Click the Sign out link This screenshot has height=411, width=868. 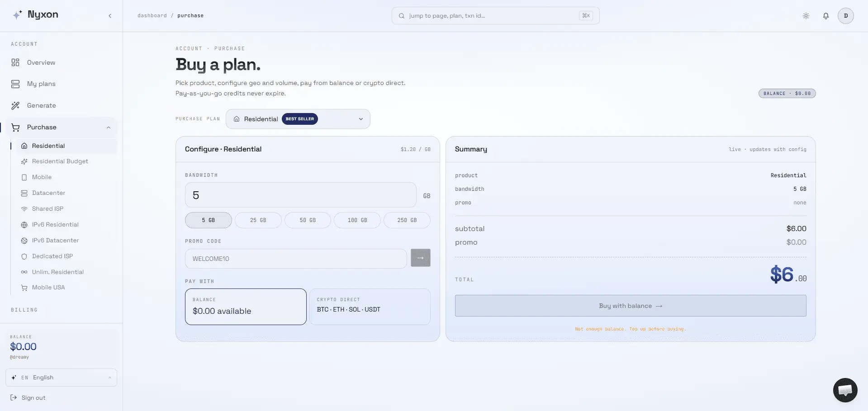tap(28, 398)
